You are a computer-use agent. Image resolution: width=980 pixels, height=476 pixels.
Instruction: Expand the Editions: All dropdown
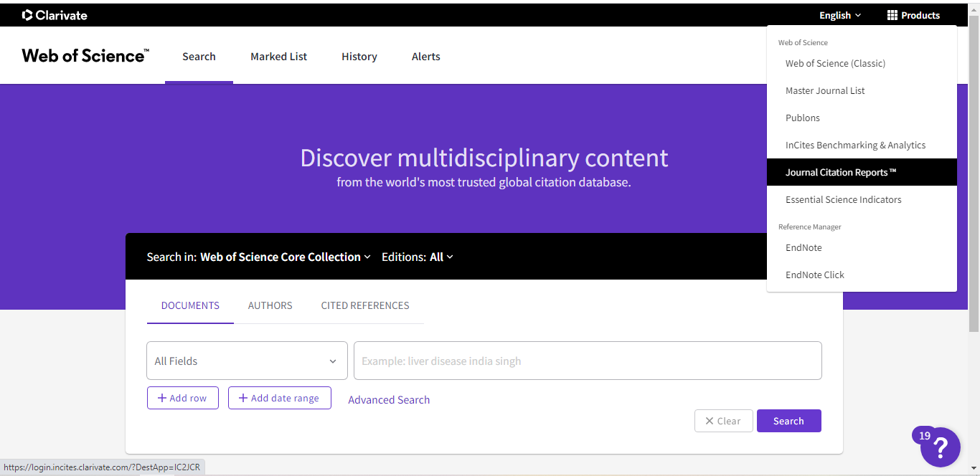click(x=418, y=257)
